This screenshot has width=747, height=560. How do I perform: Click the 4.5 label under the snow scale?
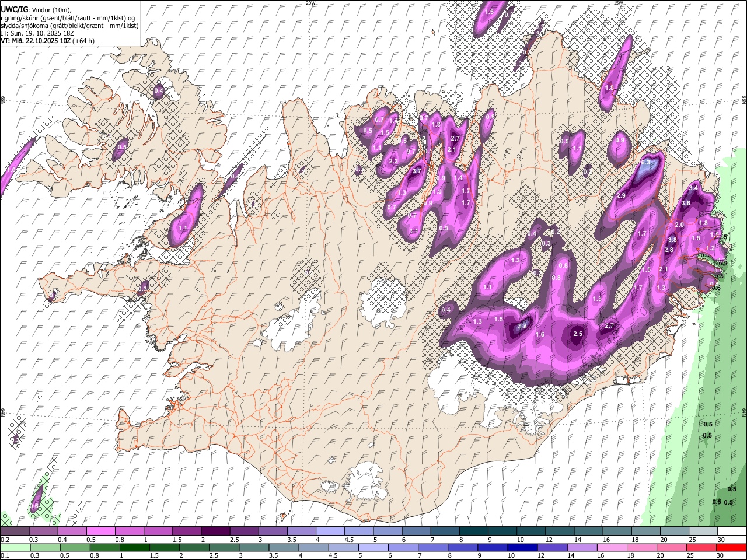[350, 540]
